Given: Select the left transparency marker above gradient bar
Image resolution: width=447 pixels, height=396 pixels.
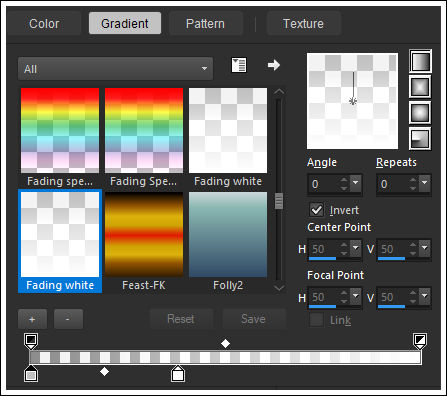Looking at the screenshot, I should point(31,341).
